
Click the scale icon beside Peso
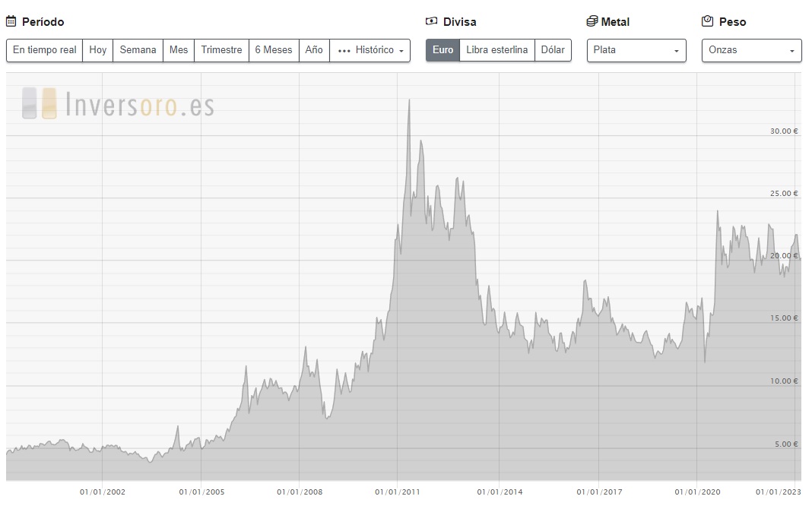(x=707, y=22)
